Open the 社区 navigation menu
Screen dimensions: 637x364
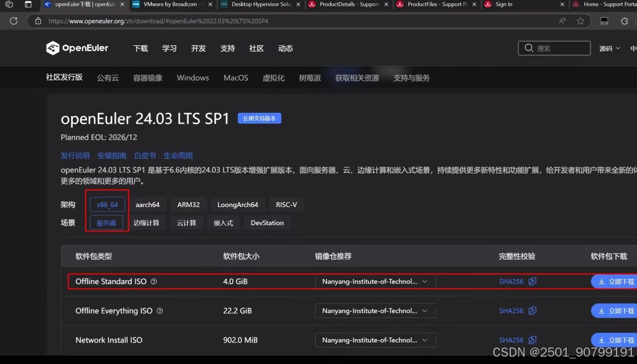pos(257,48)
